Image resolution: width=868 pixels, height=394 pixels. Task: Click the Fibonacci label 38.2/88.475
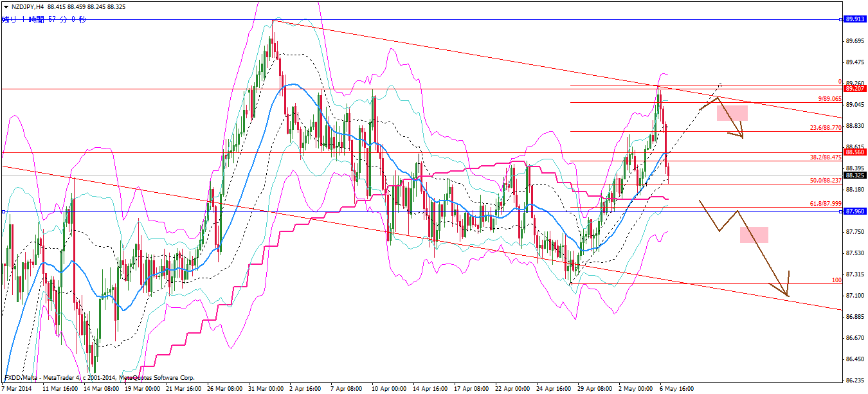[x=825, y=157]
